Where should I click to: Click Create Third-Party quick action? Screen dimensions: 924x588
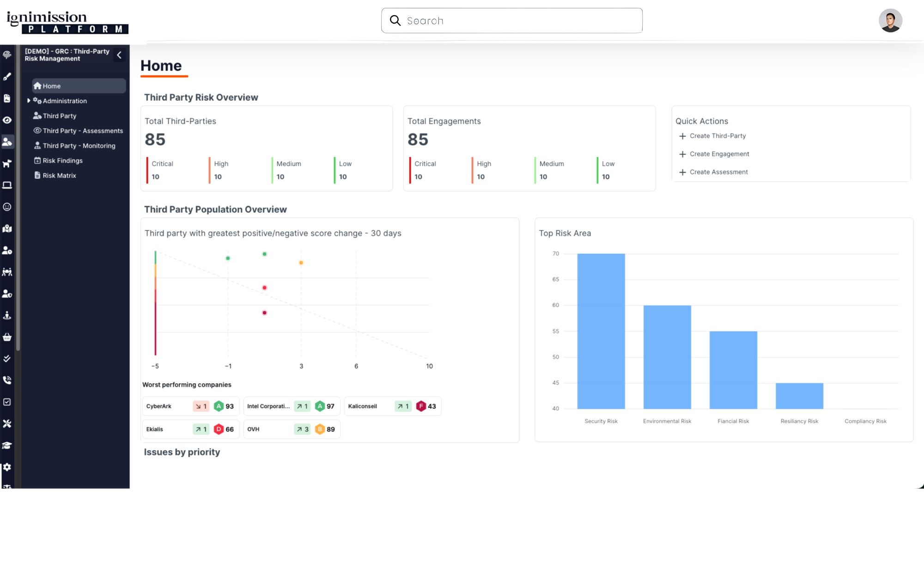click(x=717, y=136)
